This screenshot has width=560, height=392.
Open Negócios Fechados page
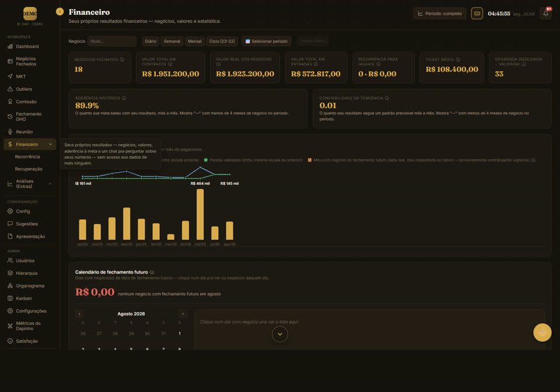30,61
